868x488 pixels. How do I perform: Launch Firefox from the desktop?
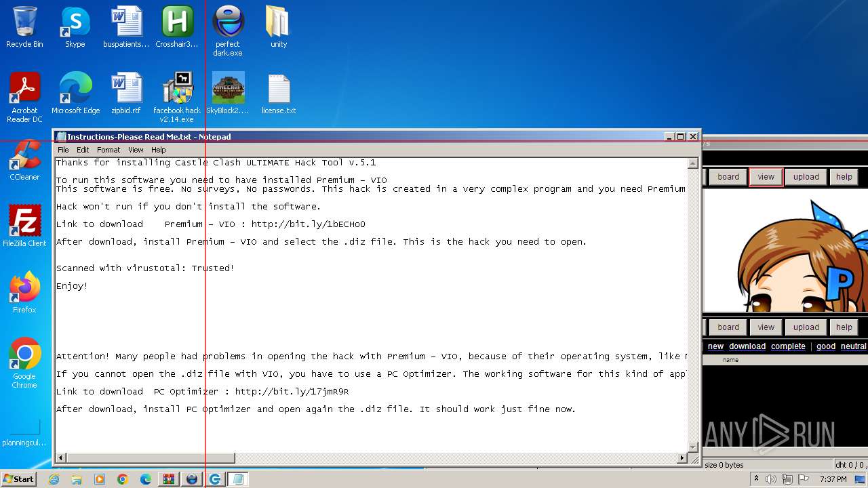tap(24, 293)
